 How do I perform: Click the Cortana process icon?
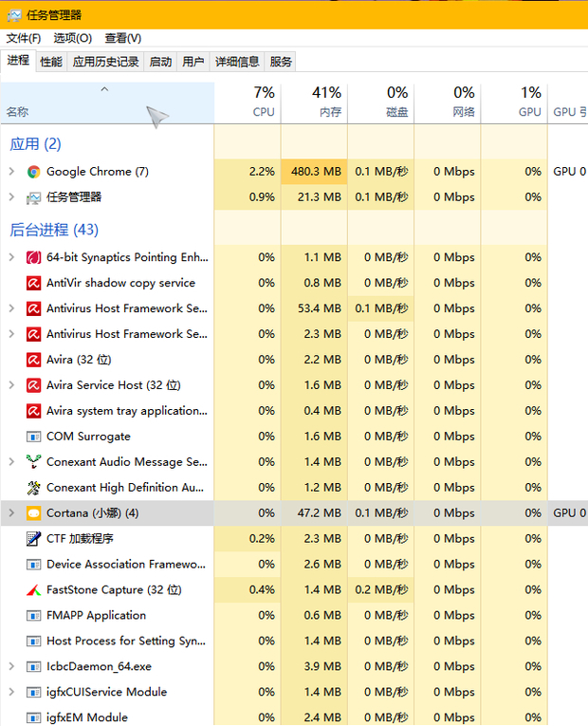point(34,513)
